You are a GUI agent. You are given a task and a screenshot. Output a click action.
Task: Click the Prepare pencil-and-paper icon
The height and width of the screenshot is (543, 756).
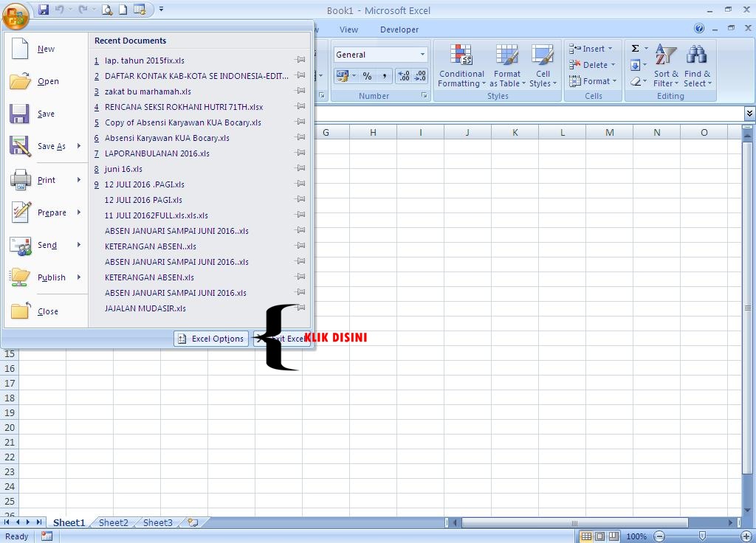coord(21,212)
